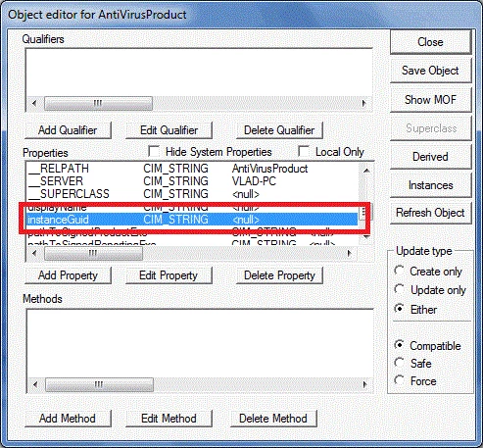Screen dimensions: 483x448
Task: Click Properties horizontal scrollbar left arrow
Action: click(x=34, y=253)
